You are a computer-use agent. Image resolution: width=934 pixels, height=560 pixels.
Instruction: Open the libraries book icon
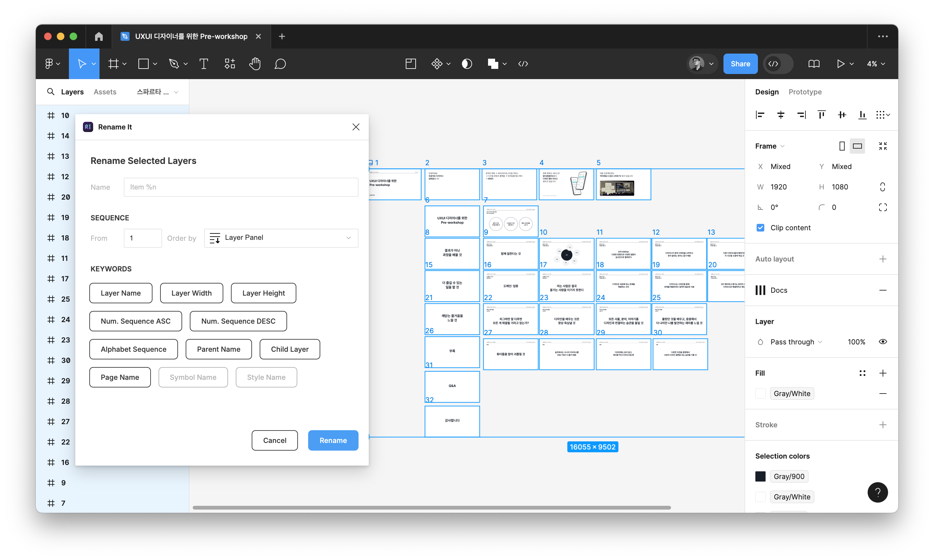pyautogui.click(x=814, y=64)
